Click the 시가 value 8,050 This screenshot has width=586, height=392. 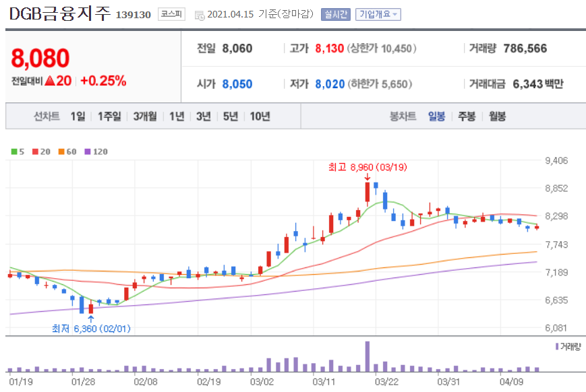click(x=237, y=84)
